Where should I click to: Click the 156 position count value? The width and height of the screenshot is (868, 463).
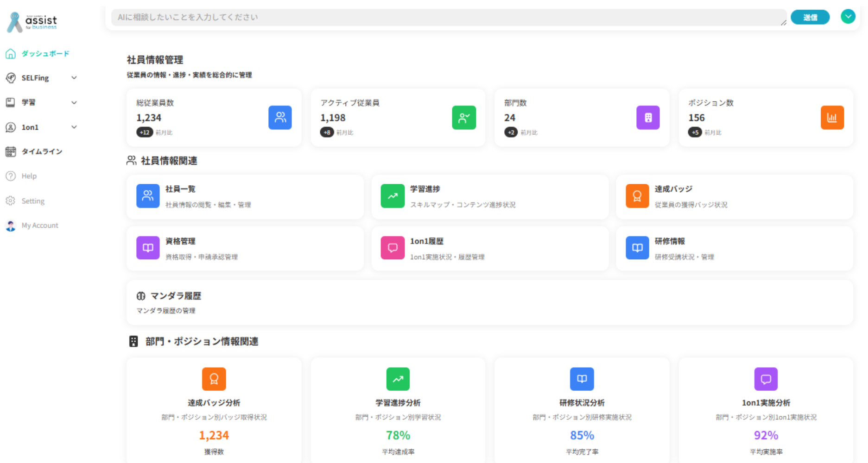pyautogui.click(x=697, y=118)
